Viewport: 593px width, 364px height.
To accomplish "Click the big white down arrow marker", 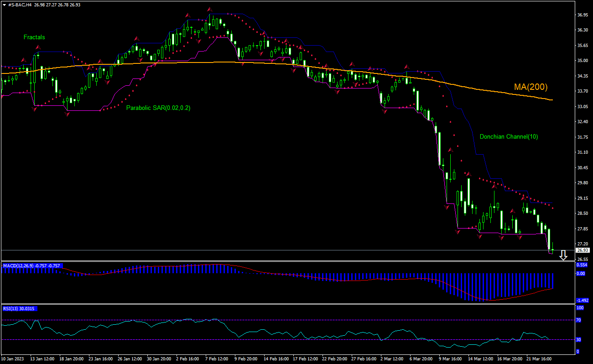I will 563,255.
